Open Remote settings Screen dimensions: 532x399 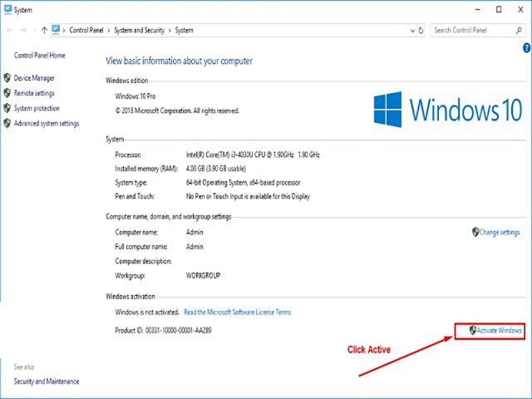(x=34, y=93)
